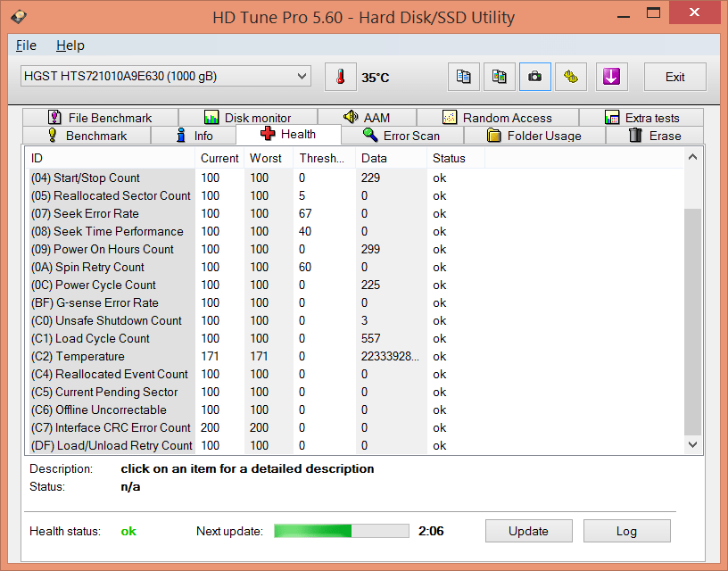Screen dimensions: 728x571
Task: Click the File Benchmark tab icon
Action: 54,118
